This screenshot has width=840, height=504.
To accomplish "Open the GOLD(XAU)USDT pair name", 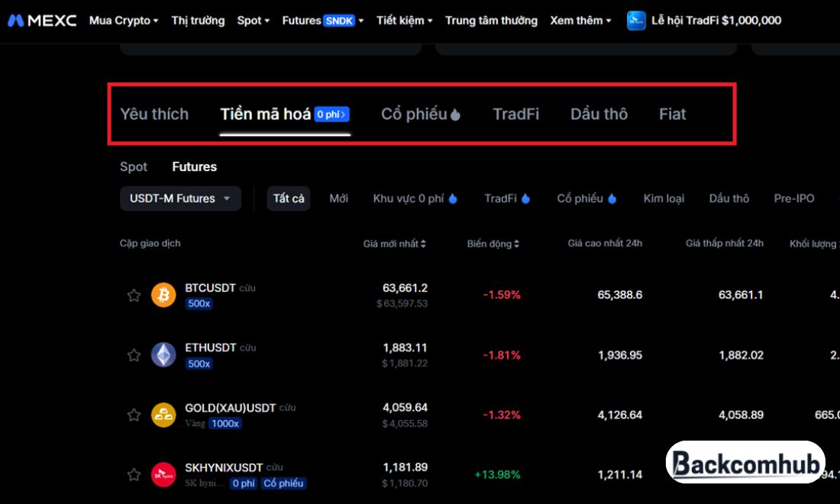I will (231, 408).
